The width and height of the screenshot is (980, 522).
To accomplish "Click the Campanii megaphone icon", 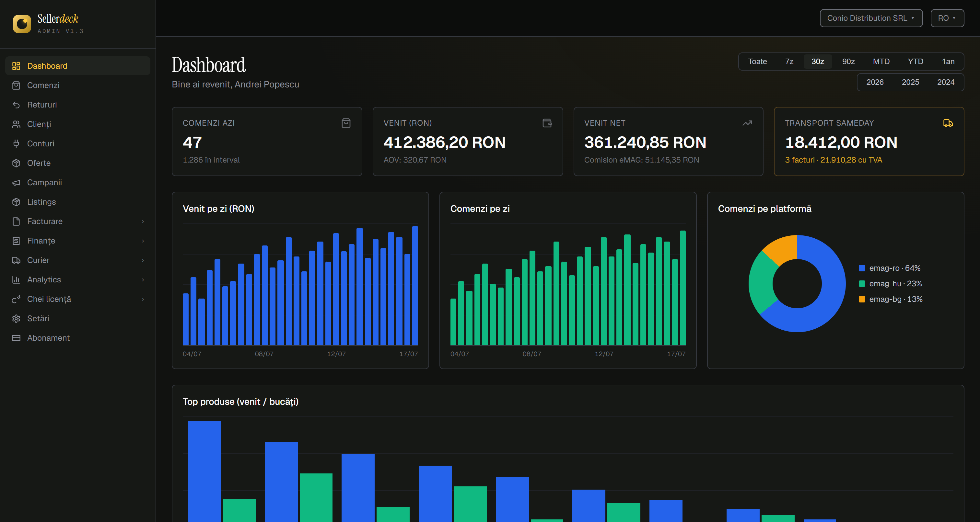I will (16, 183).
